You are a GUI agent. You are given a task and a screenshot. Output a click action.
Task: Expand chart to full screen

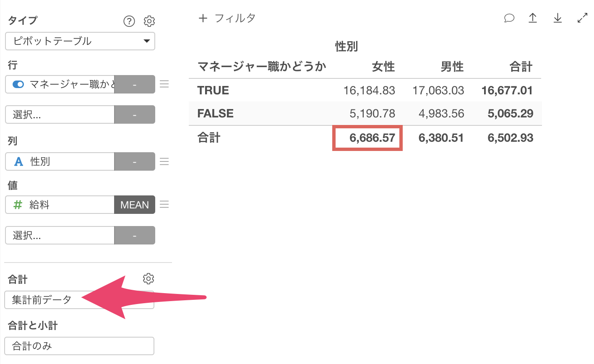(582, 18)
